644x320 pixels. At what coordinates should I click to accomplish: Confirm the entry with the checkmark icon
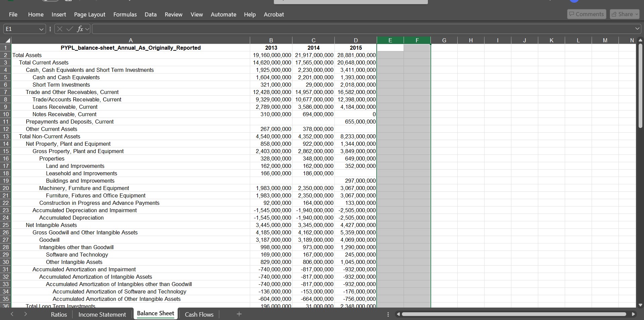[70, 29]
